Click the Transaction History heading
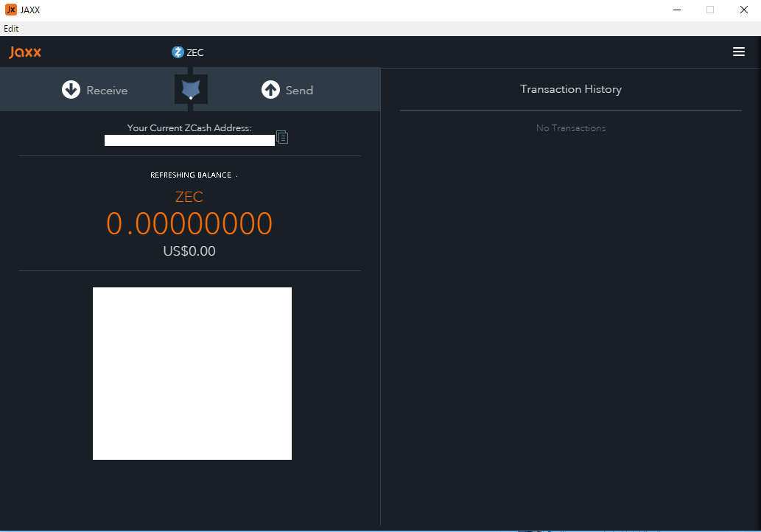761x532 pixels. coord(571,89)
